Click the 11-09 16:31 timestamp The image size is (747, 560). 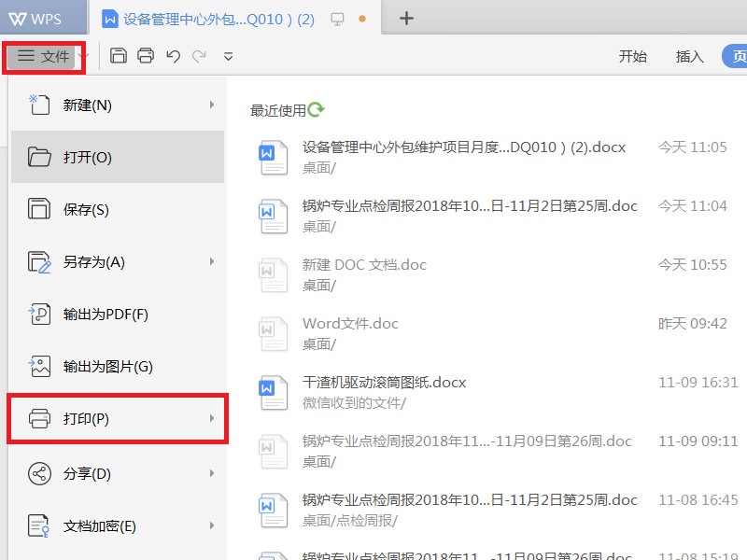click(x=698, y=383)
